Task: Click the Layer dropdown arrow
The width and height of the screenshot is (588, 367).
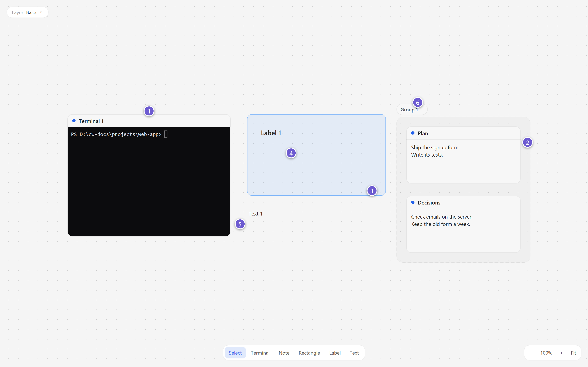Action: [x=41, y=12]
